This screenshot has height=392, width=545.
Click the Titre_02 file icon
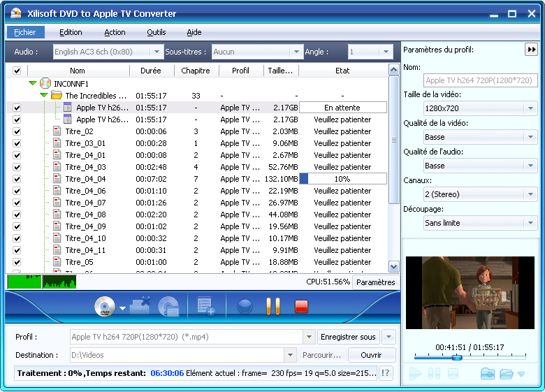[57, 131]
